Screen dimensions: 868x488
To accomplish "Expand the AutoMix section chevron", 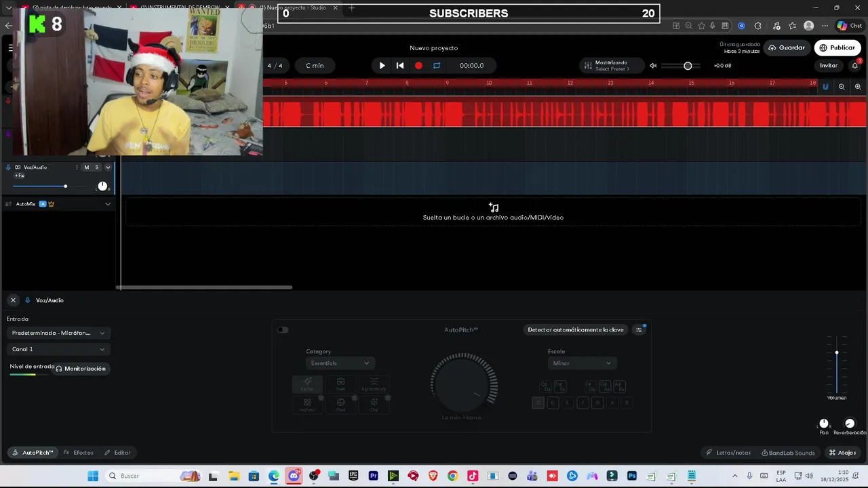I will [108, 204].
